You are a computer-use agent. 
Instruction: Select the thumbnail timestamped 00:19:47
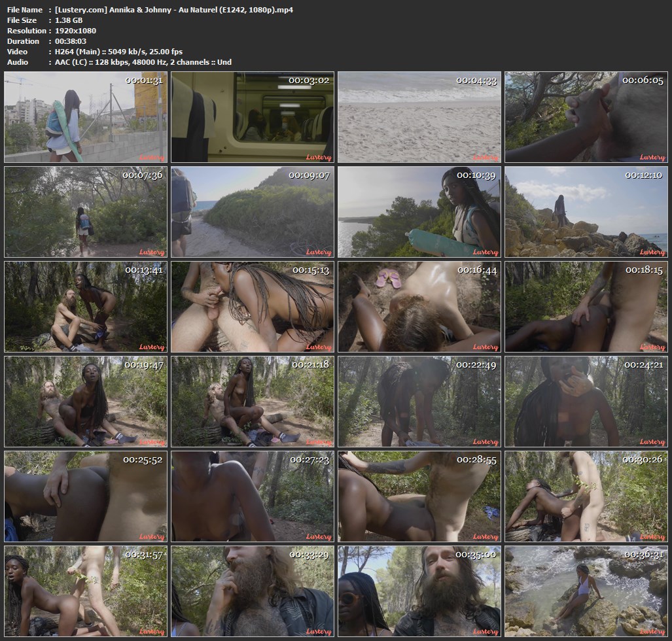tap(86, 402)
